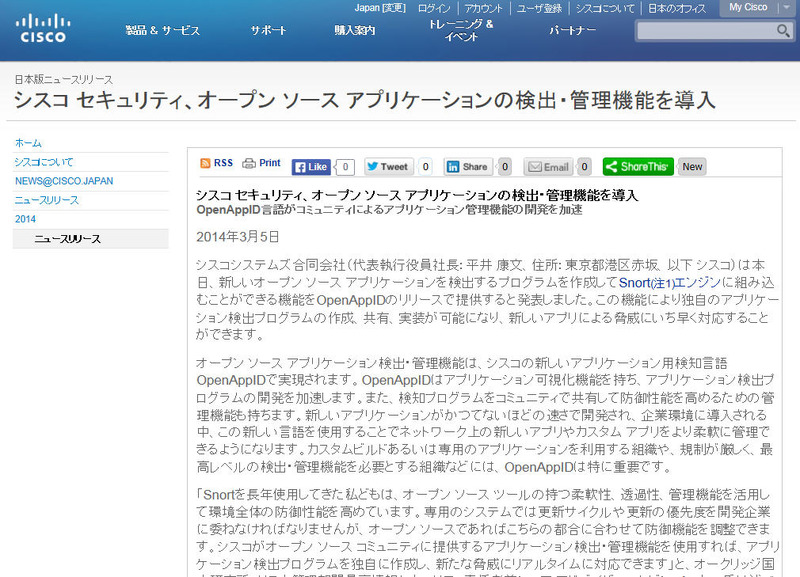Image resolution: width=800 pixels, height=577 pixels.
Task: Change region via Japan [変更] link
Action: (380, 8)
